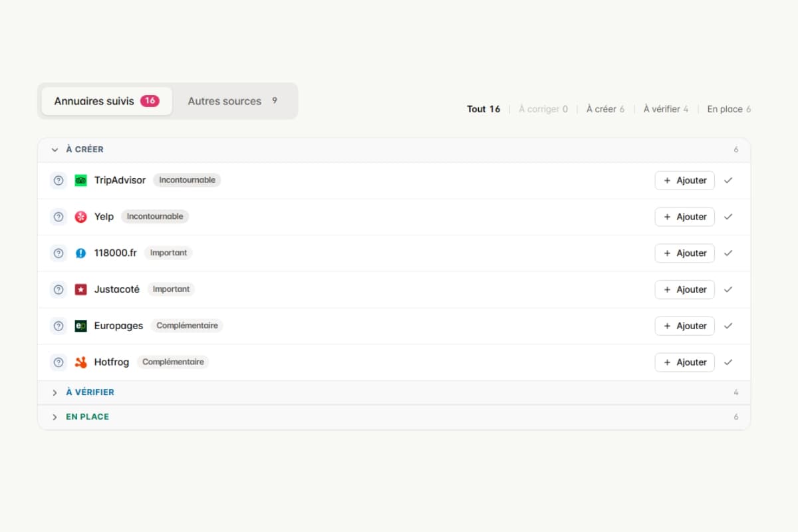
Task: Click Ajouter for Hotfrog
Action: click(x=685, y=362)
